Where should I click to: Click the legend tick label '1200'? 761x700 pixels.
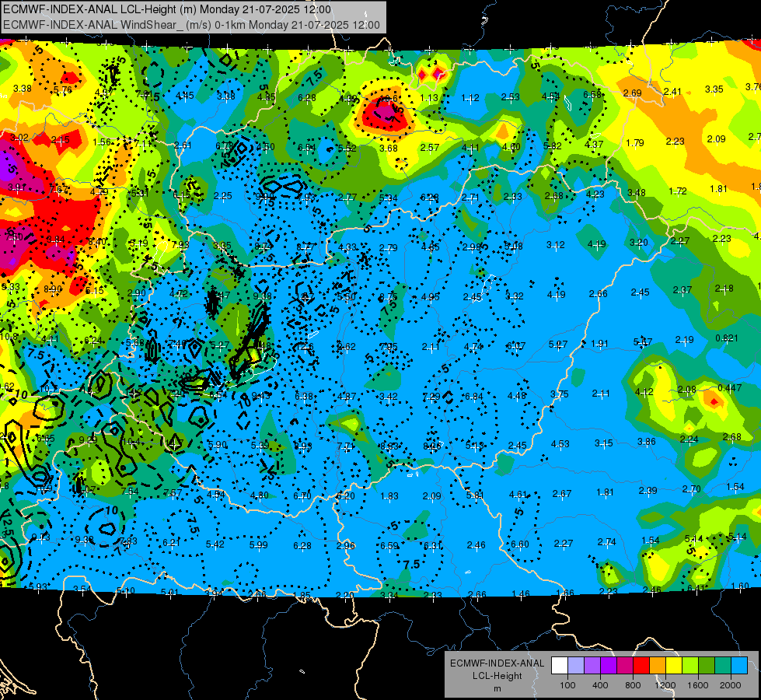click(665, 685)
